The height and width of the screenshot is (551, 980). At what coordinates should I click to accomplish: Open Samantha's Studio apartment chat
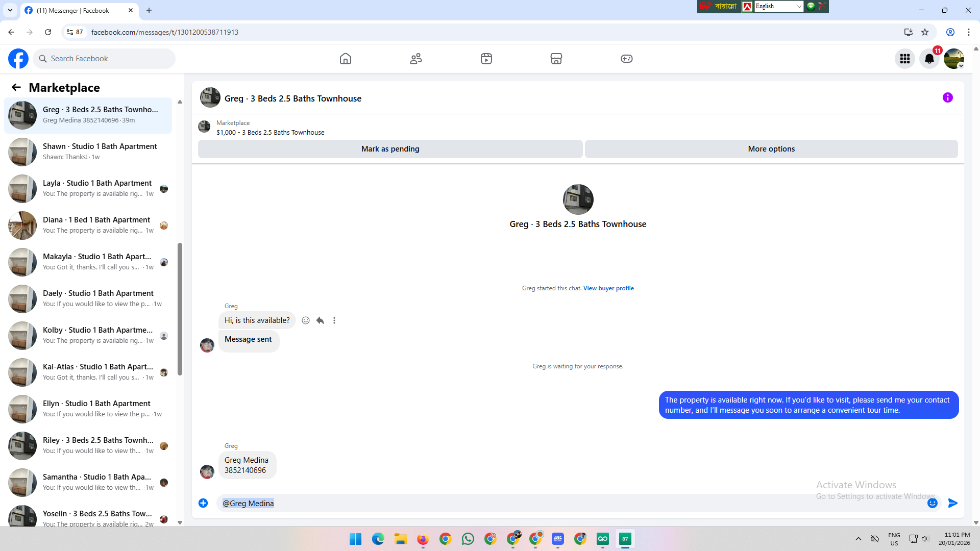(88, 483)
